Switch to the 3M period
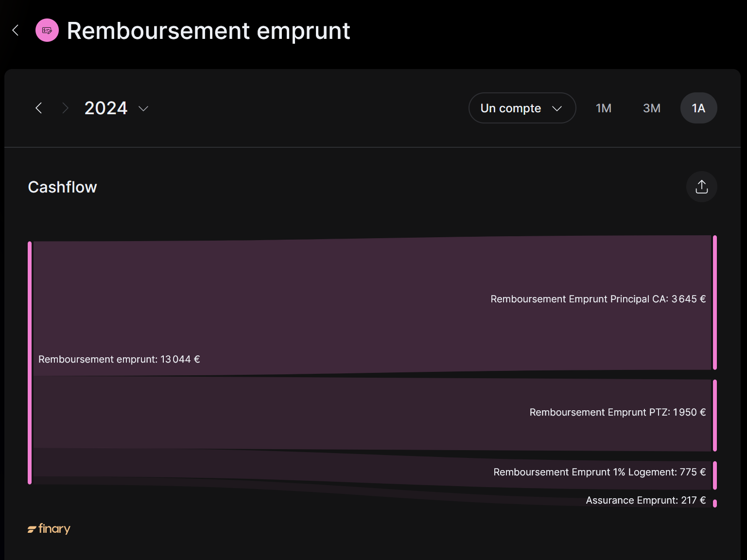747x560 pixels. pos(651,108)
